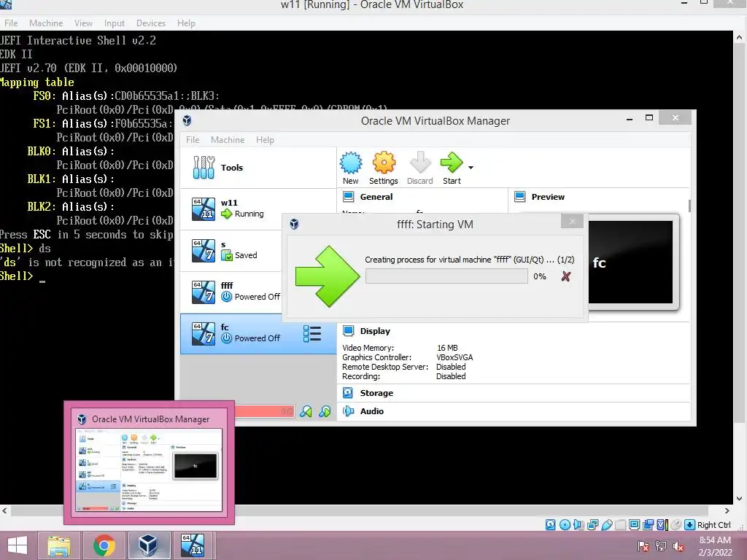Open fc machine tools list menu icon
The height and width of the screenshot is (560, 747).
coord(312,333)
